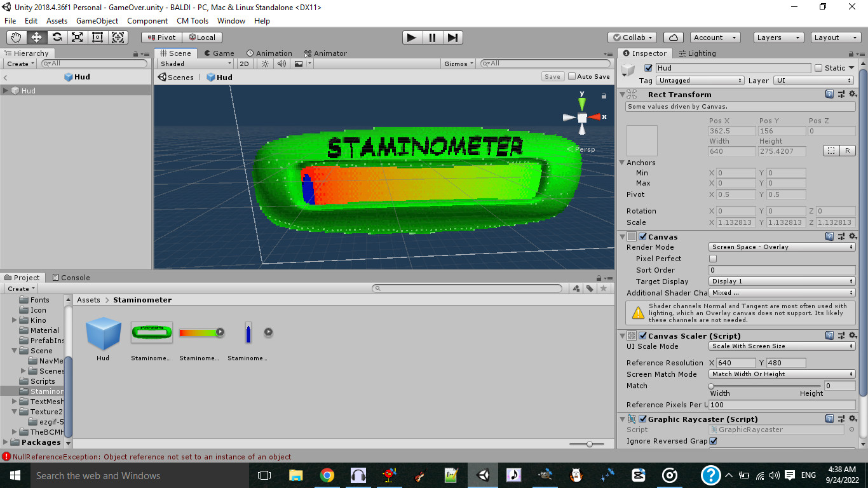
Task: Adjust the Match width-height slider
Action: point(766,386)
